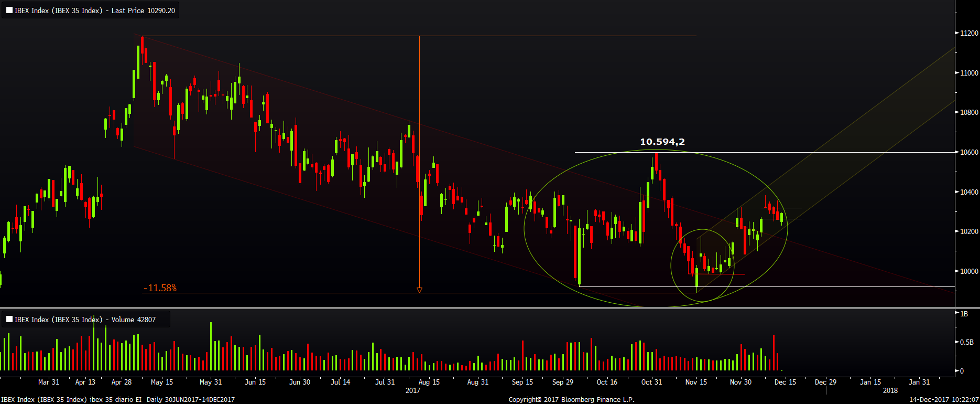This screenshot has width=980, height=404.
Task: Click the Apr 28 date label
Action: pyautogui.click(x=122, y=382)
